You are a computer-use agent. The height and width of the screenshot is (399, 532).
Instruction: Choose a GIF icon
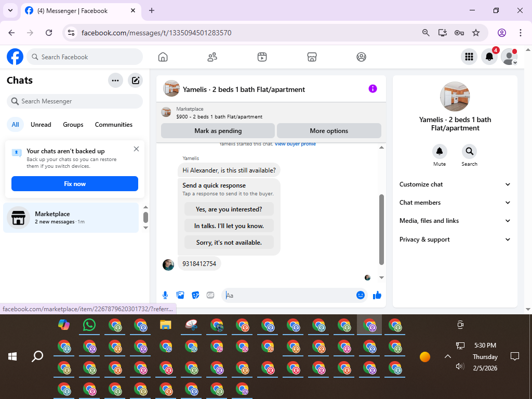(210, 295)
